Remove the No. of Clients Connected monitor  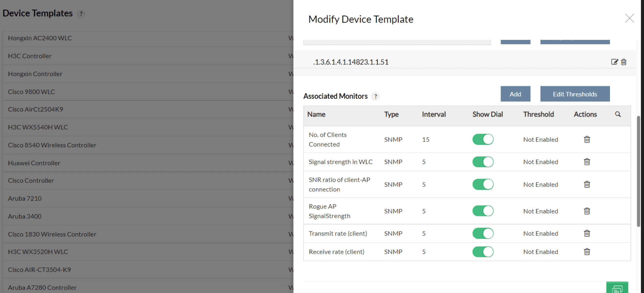pyautogui.click(x=587, y=139)
